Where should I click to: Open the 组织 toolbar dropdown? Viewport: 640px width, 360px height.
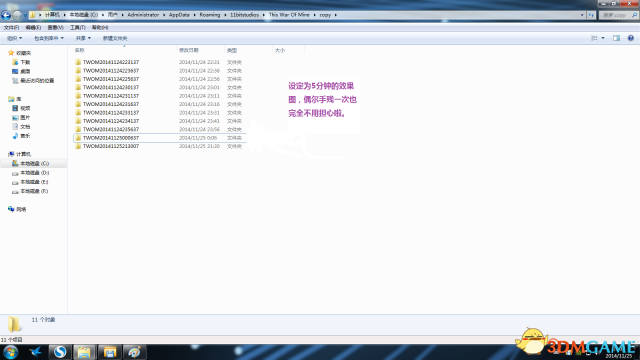coord(14,38)
